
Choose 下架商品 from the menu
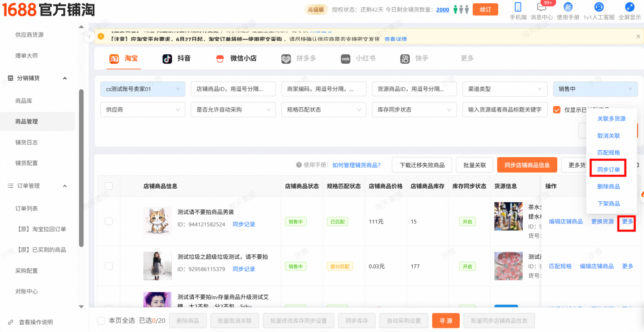click(608, 204)
